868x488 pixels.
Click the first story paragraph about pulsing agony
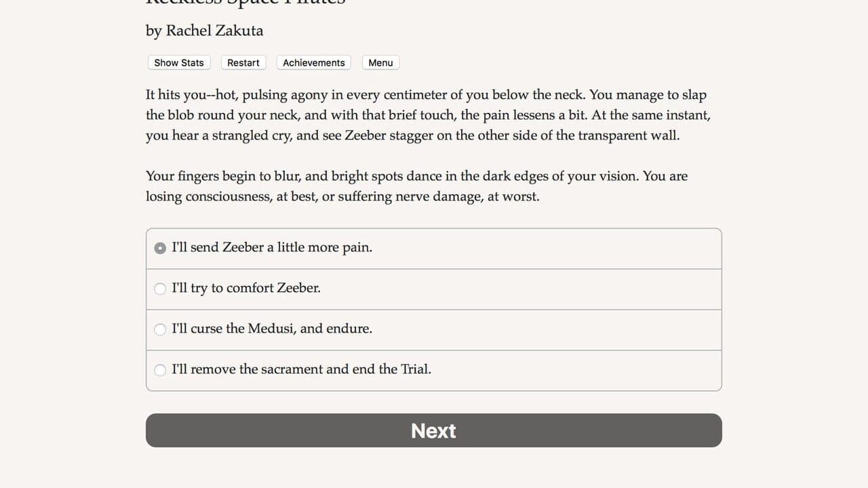pos(429,115)
